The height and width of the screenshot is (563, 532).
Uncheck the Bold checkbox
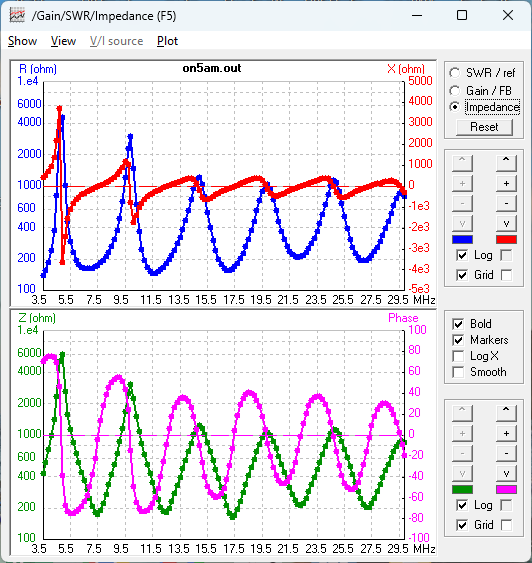458,324
